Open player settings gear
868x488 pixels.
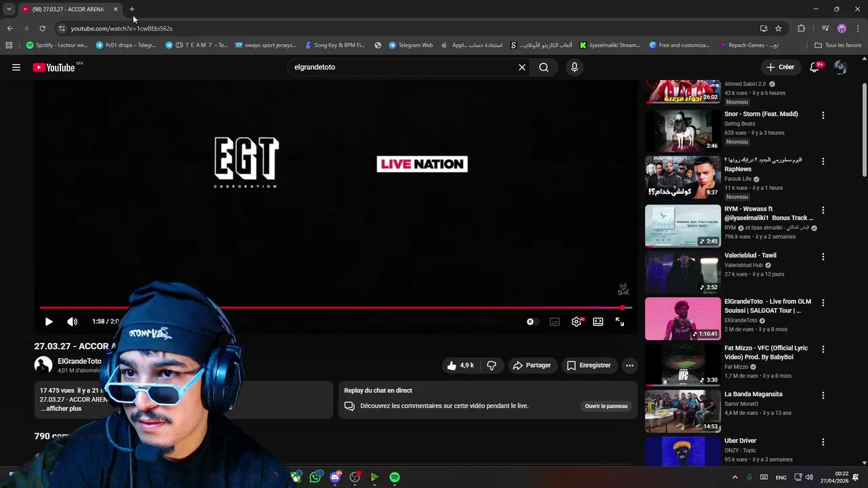click(576, 322)
